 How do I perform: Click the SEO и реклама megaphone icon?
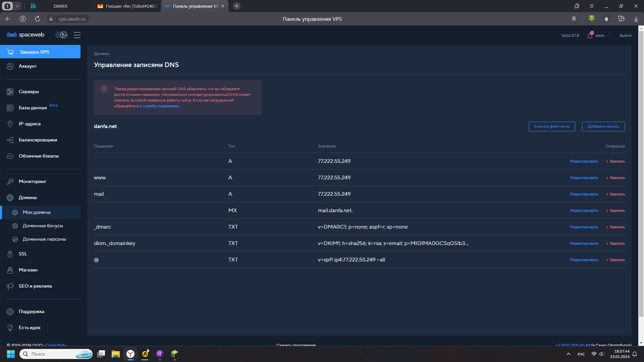(x=10, y=286)
